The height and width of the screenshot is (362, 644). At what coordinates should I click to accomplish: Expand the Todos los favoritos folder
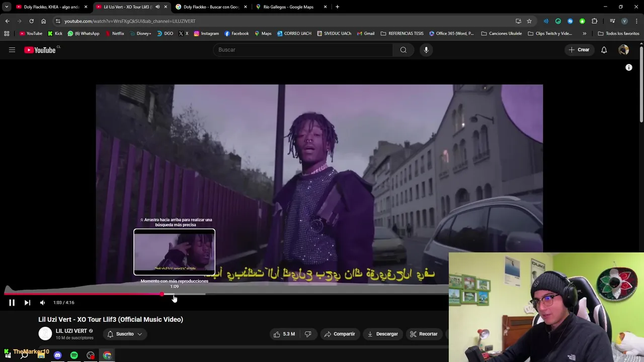pyautogui.click(x=618, y=34)
